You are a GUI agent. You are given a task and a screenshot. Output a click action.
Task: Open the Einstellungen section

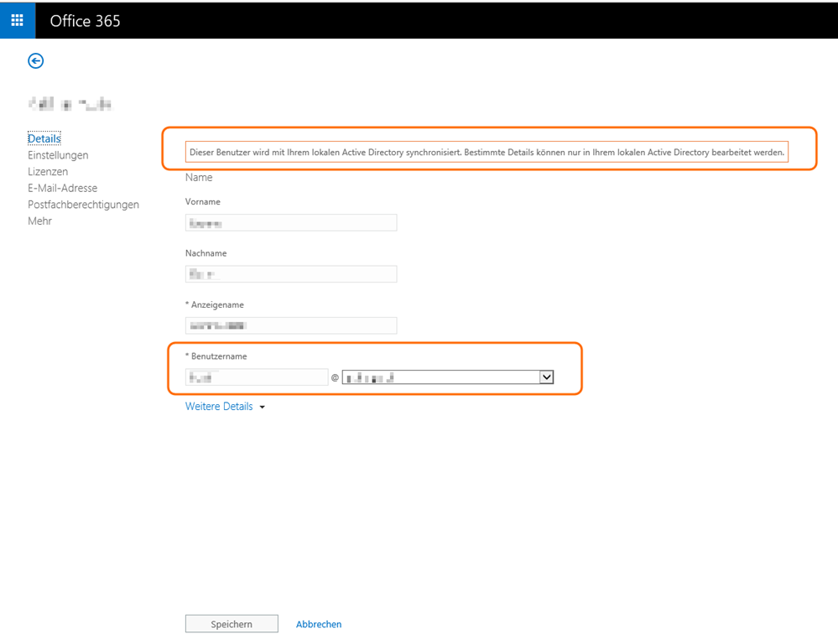coord(58,155)
